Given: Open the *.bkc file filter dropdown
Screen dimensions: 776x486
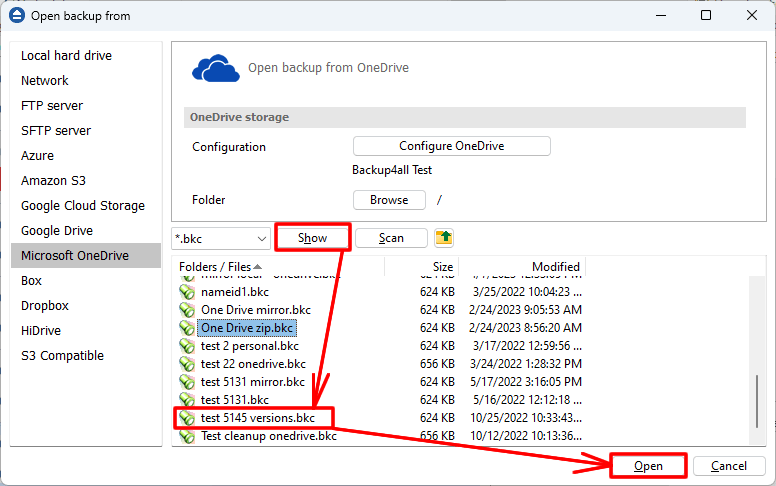Looking at the screenshot, I should (x=262, y=238).
